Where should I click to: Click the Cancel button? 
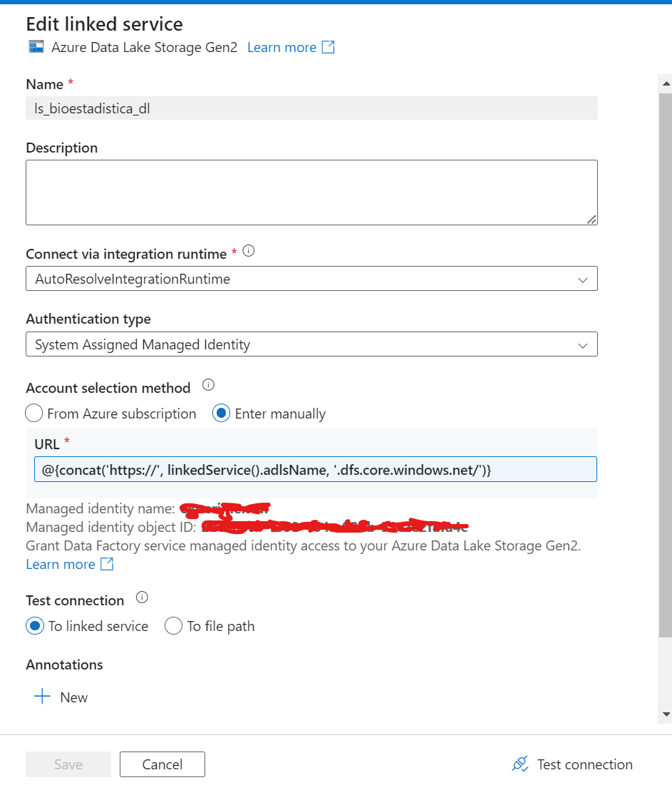click(x=162, y=764)
